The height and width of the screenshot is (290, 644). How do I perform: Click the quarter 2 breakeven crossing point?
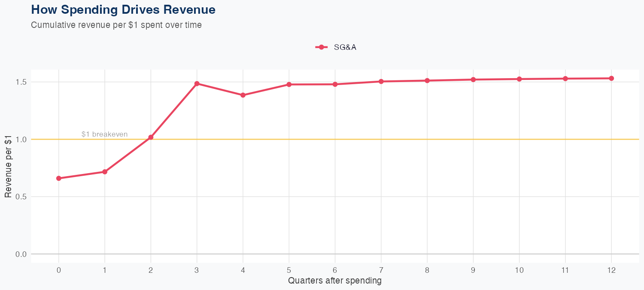(x=151, y=137)
